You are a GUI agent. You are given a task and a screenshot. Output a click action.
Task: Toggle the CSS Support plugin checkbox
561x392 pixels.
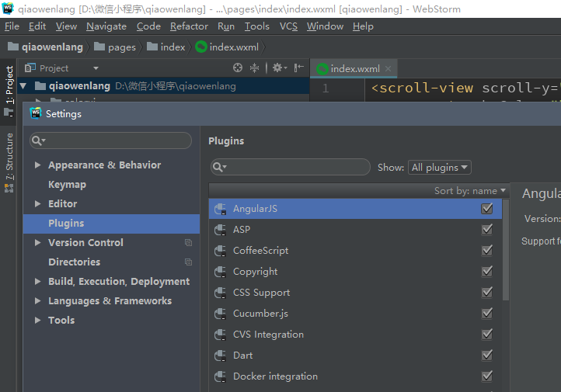(x=487, y=293)
